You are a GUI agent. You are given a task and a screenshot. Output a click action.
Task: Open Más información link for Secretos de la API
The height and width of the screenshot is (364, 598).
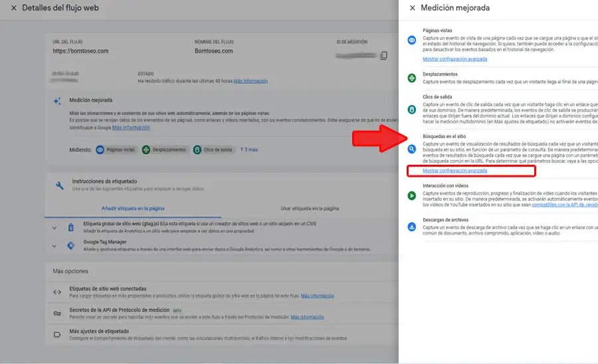[308, 317]
